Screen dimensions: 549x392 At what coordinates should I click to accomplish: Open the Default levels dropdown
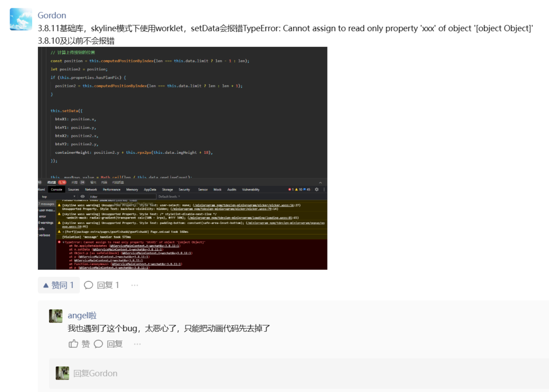[169, 197]
